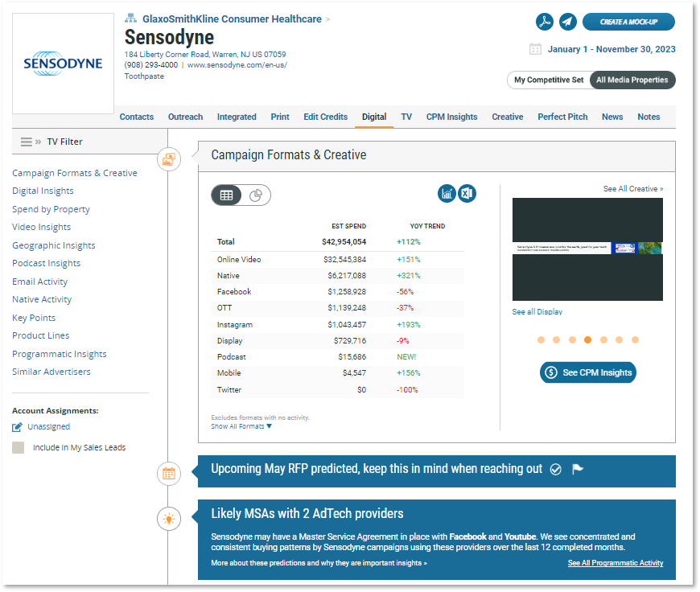
Task: Go to Email Activity section
Action: (40, 282)
